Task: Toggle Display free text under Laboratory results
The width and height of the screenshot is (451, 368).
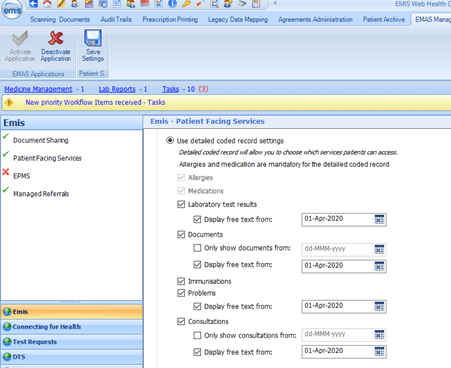Action: click(197, 219)
